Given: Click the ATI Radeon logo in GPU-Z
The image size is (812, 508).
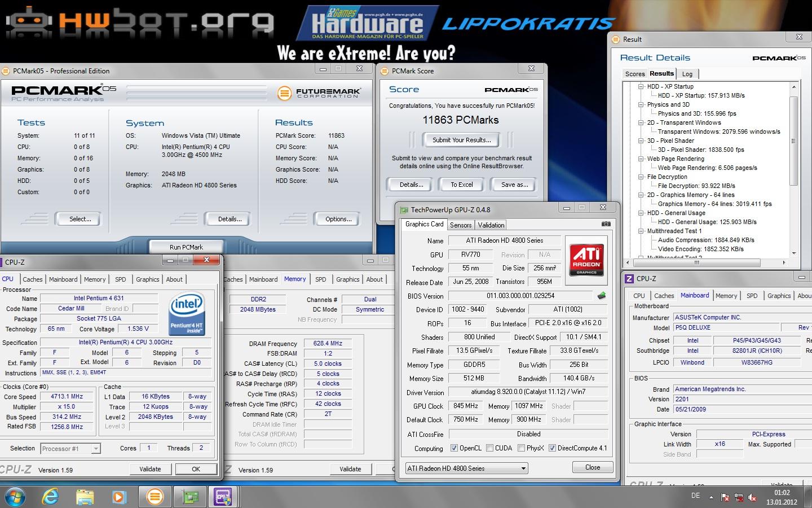Looking at the screenshot, I should 586,260.
